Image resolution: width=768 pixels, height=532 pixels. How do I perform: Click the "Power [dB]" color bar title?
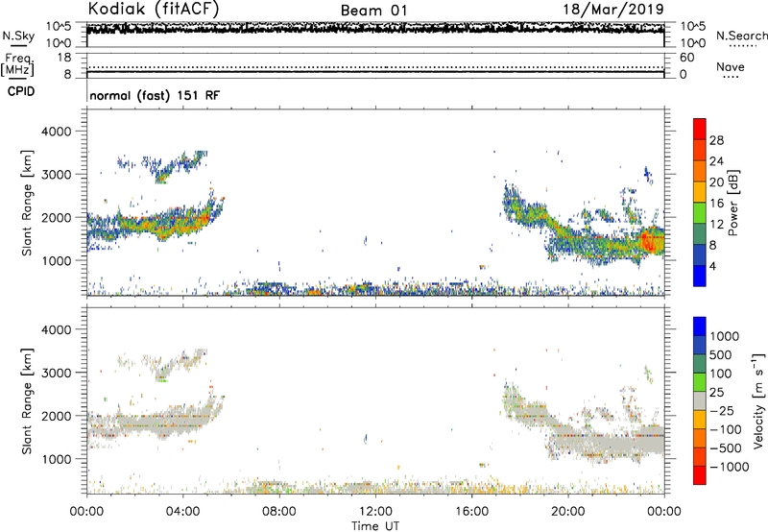coord(732,203)
